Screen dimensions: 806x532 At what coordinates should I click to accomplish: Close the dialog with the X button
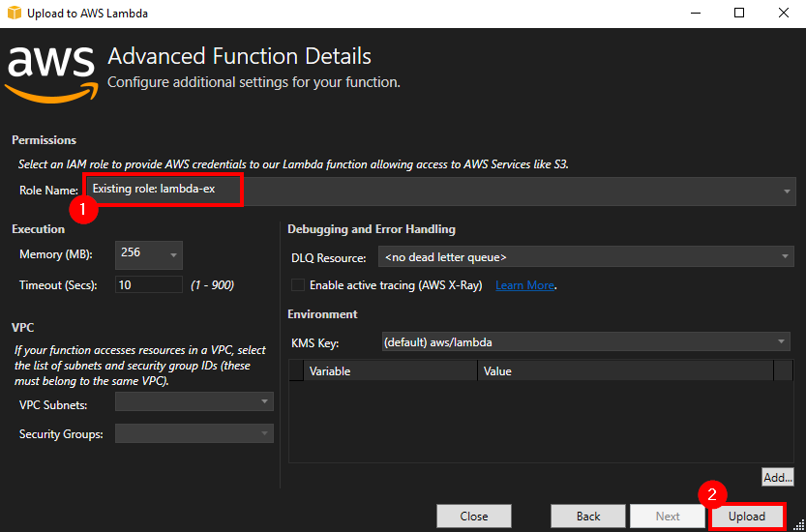click(784, 14)
